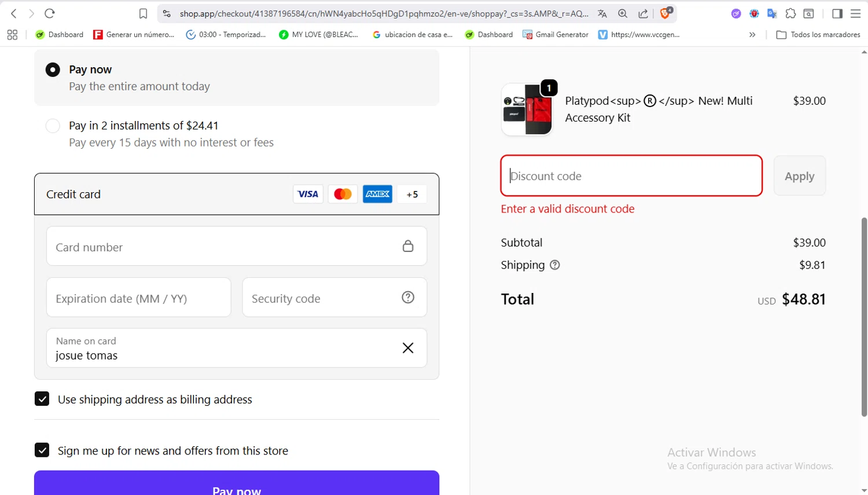The width and height of the screenshot is (868, 495).
Task: Show more bookmarks with the chevron
Action: 752,35
